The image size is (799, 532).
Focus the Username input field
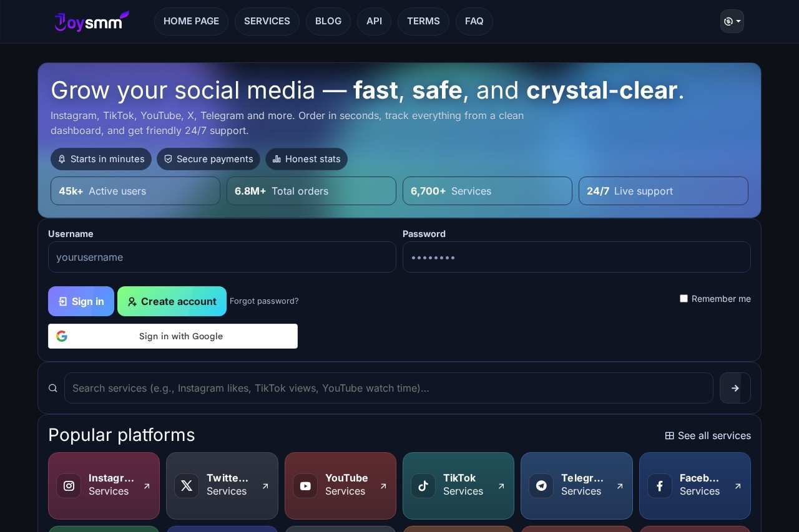coord(222,257)
